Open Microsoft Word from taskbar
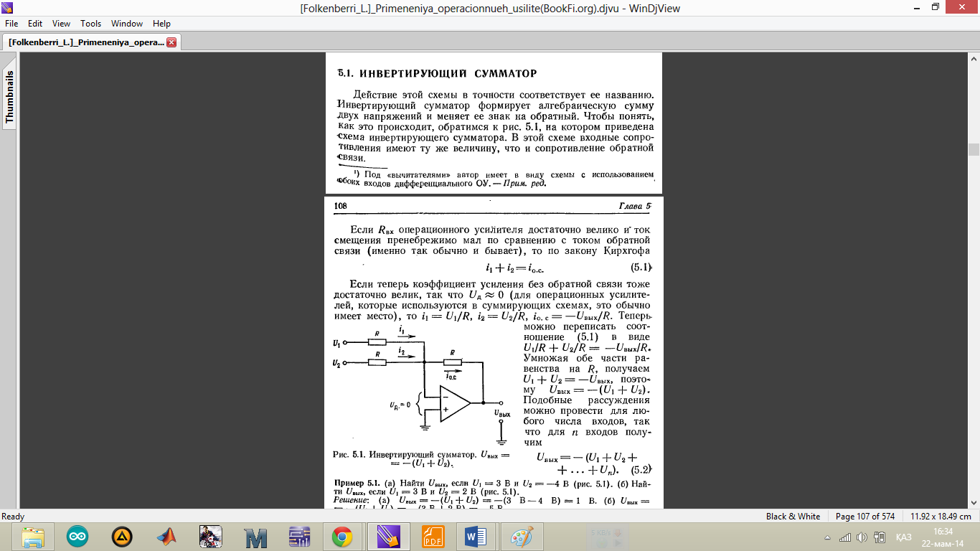This screenshot has width=980, height=551. (x=476, y=537)
